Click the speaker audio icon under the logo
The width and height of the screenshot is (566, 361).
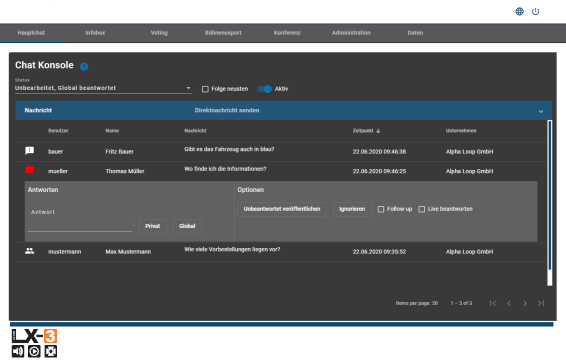18,351
